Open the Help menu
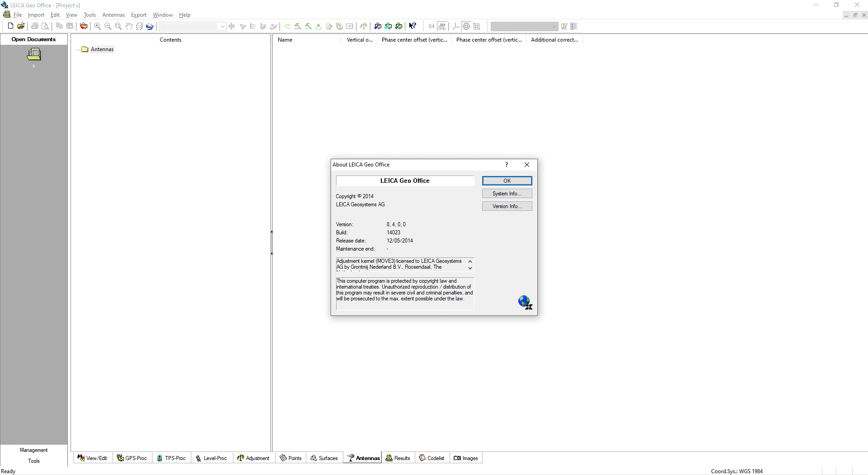Image resolution: width=868 pixels, height=475 pixels. [185, 15]
